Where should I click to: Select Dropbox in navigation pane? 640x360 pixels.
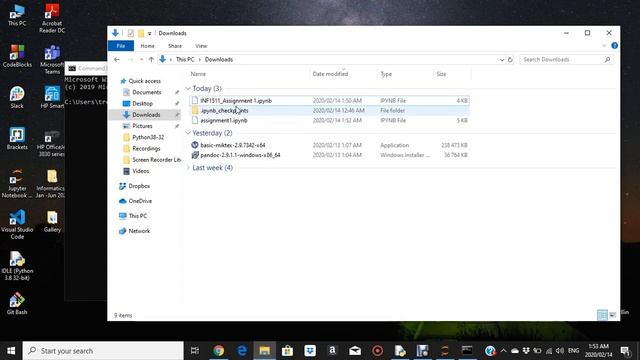tap(139, 186)
